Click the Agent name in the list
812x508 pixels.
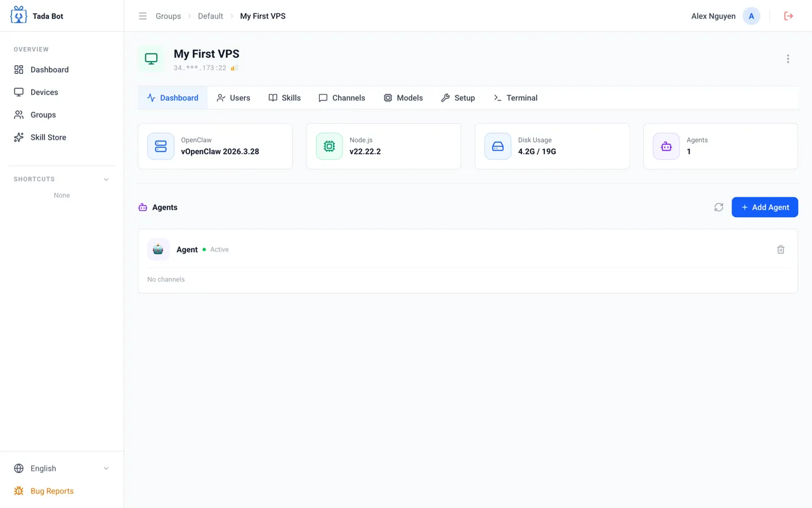point(187,250)
